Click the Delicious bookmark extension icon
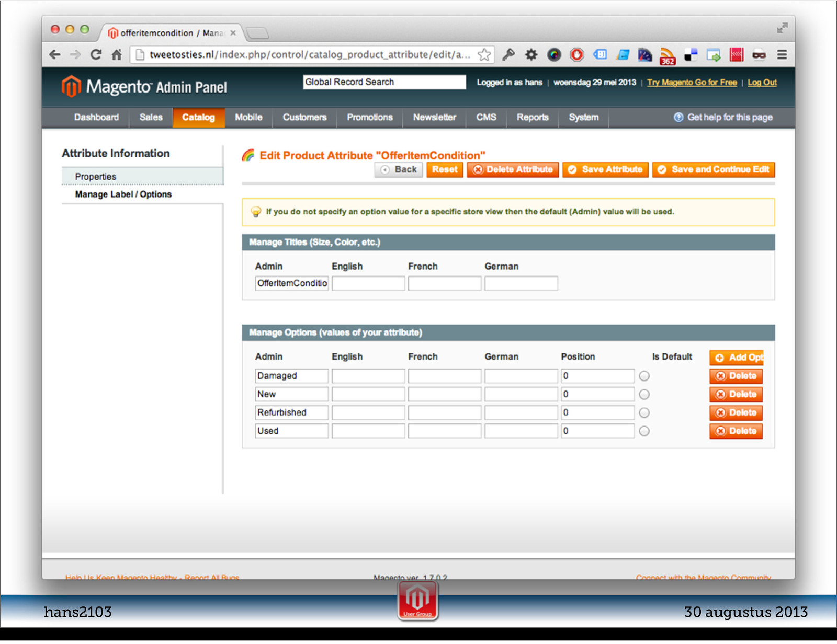837x644 pixels. click(691, 54)
